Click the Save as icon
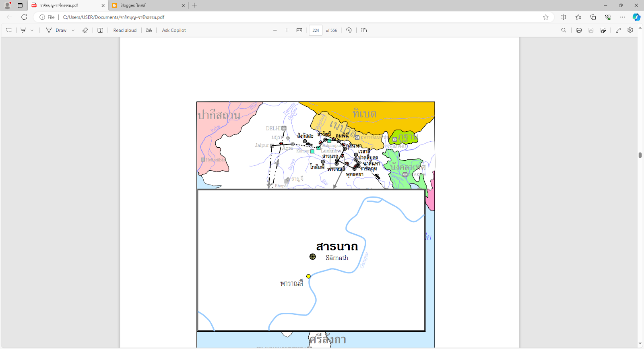This screenshot has width=644, height=349. tap(603, 30)
